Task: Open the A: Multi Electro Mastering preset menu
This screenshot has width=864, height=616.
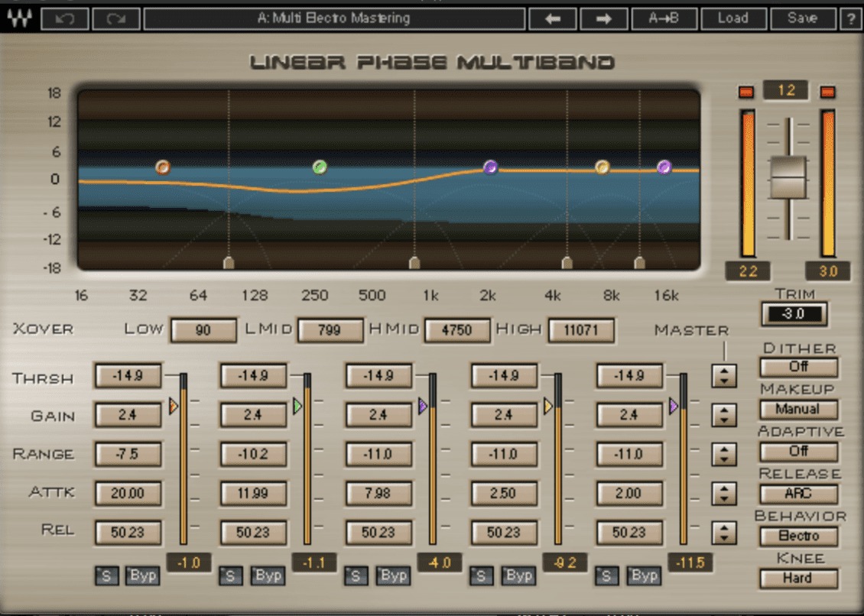Action: [334, 19]
